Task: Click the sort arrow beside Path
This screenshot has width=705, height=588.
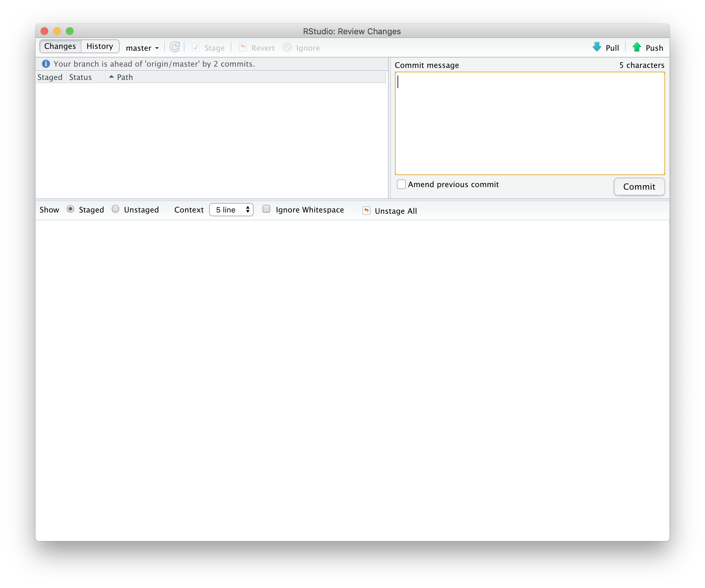Action: [112, 77]
